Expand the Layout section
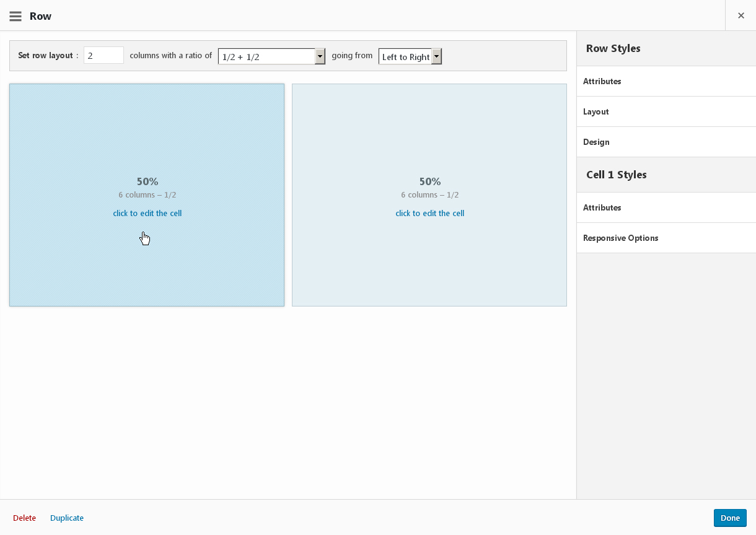The image size is (756, 535). coord(666,111)
